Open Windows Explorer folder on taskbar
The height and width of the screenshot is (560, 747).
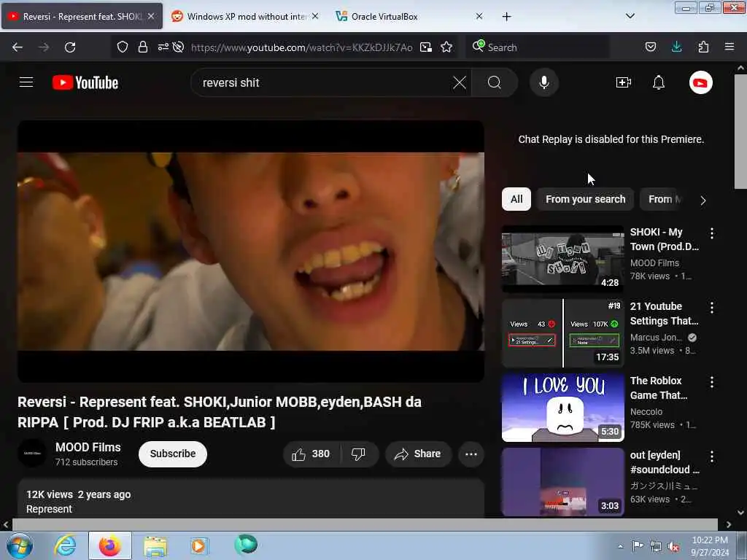point(155,545)
